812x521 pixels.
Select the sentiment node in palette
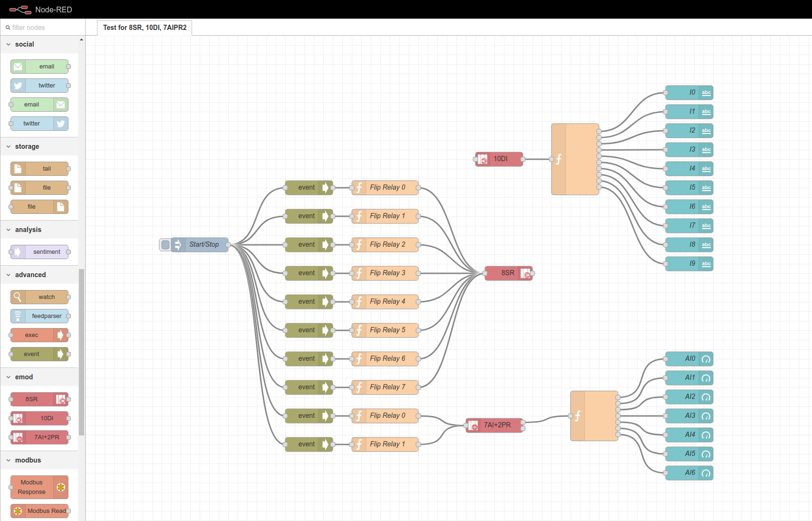(39, 252)
